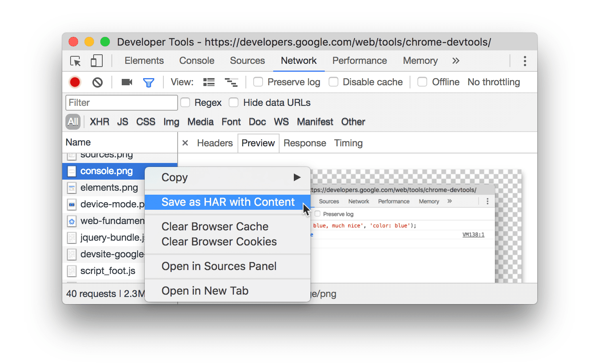The height and width of the screenshot is (364, 594).
Task: Stop recording the network log
Action: tap(75, 82)
